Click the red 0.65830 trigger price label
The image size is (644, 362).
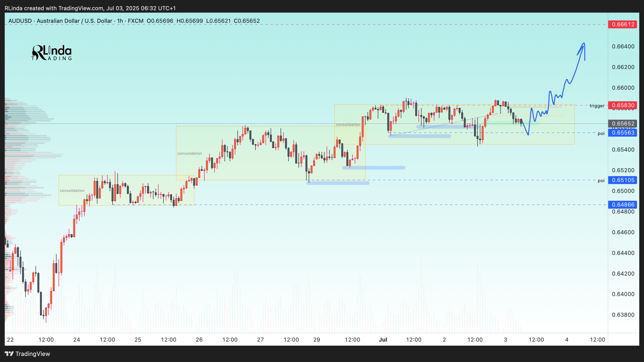click(x=623, y=105)
